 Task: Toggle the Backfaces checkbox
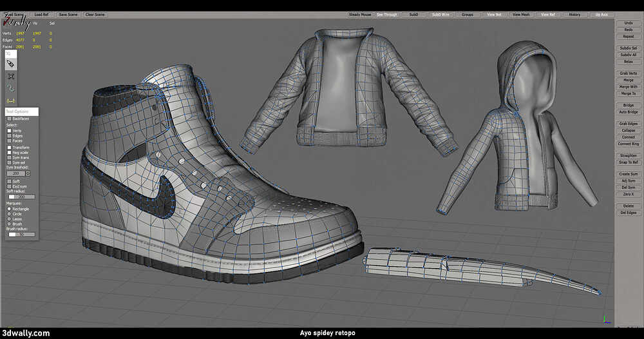click(x=9, y=119)
